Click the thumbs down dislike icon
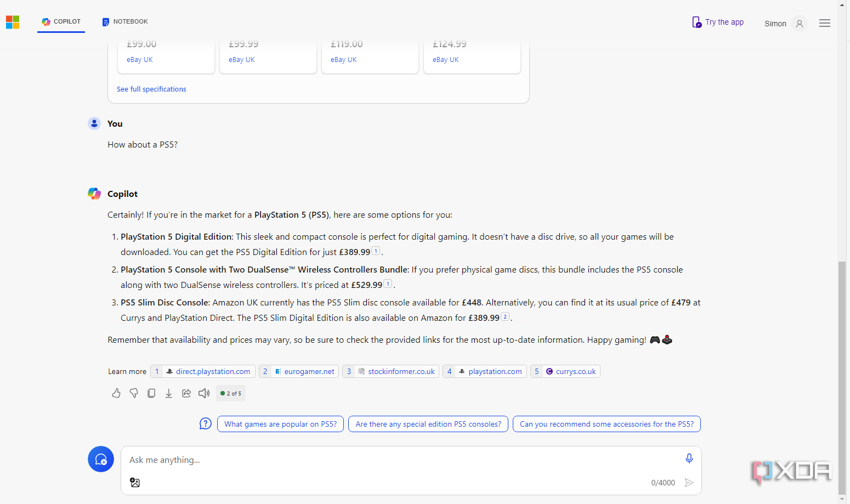This screenshot has width=850, height=504. (134, 393)
